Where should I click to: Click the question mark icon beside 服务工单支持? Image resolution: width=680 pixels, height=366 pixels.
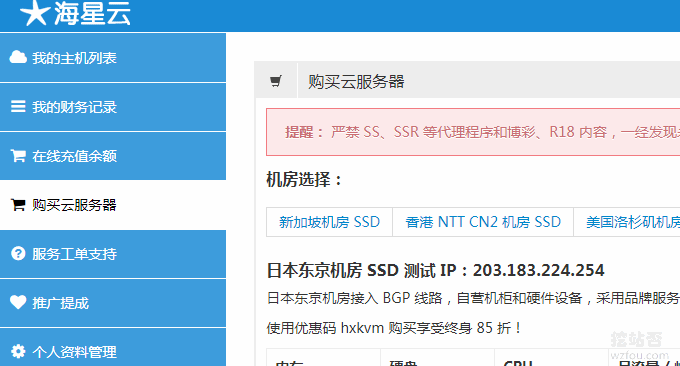pyautogui.click(x=18, y=253)
